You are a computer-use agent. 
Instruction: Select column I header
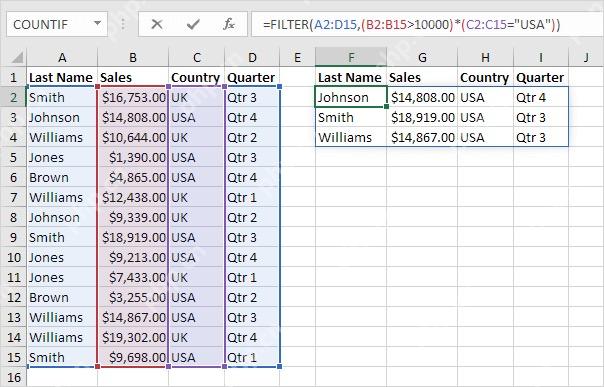pos(541,57)
